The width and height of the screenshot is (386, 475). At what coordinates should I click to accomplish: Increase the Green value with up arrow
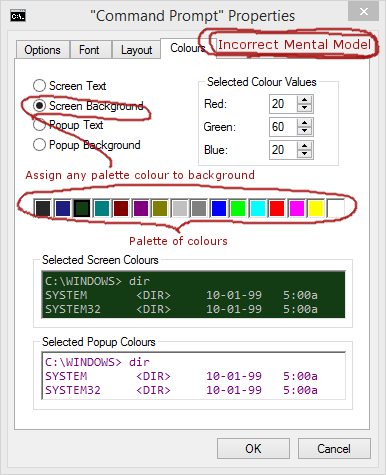tap(304, 123)
